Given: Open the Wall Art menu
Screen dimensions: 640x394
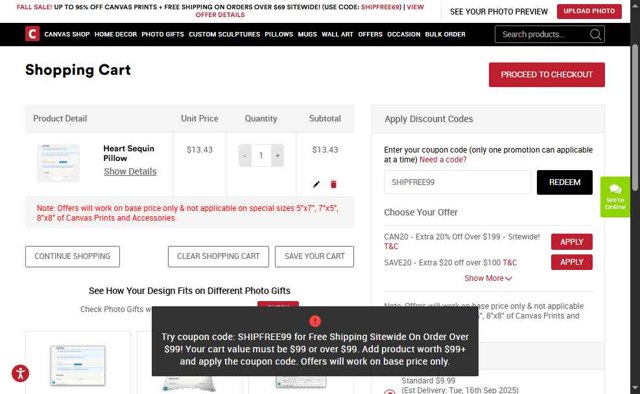Looking at the screenshot, I should pos(337,34).
